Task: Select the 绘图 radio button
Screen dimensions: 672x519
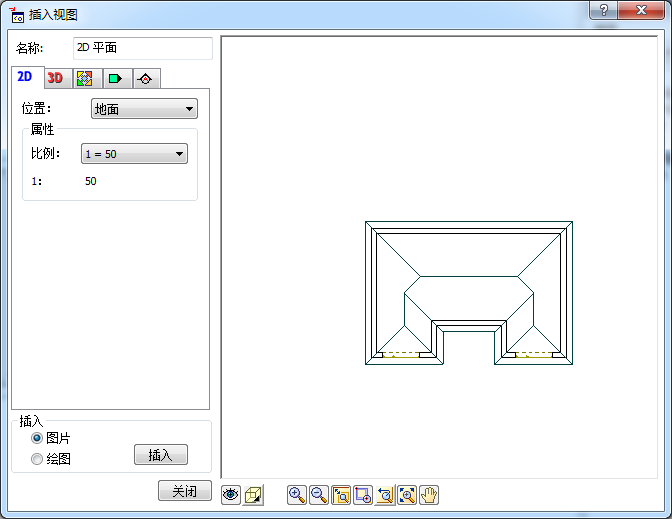Action: (37, 459)
